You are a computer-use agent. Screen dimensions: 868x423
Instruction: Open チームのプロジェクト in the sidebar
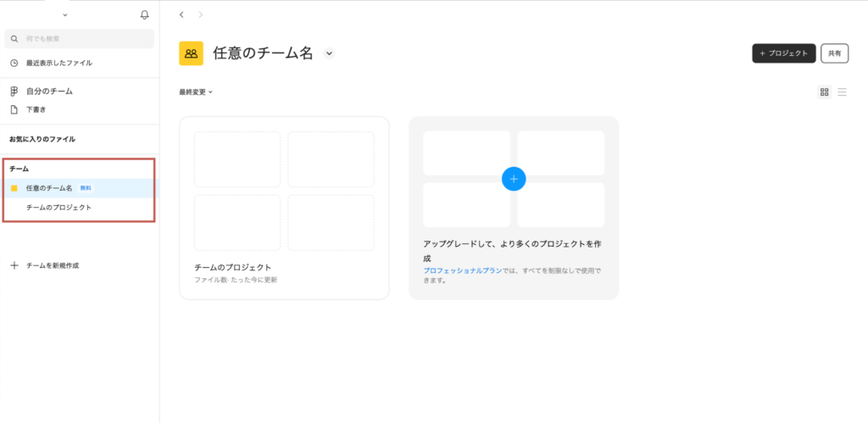58,207
